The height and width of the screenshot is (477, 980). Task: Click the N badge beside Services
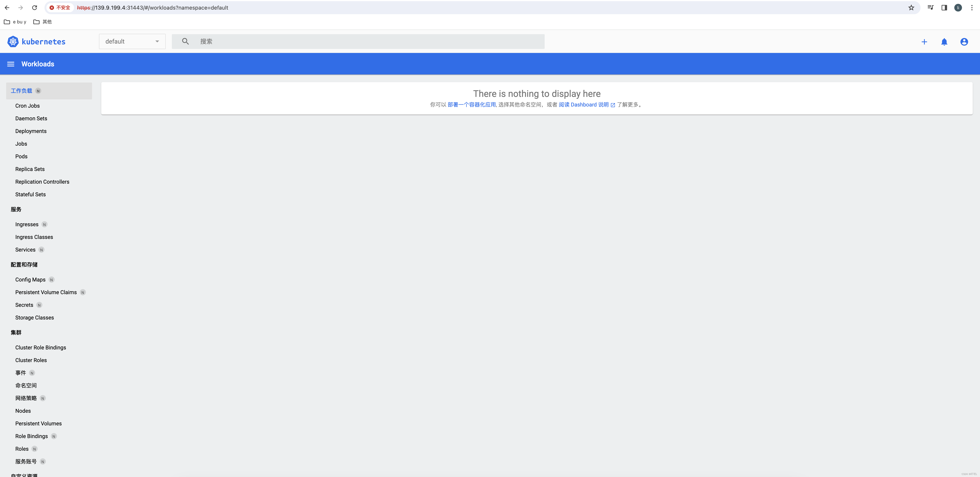(41, 250)
